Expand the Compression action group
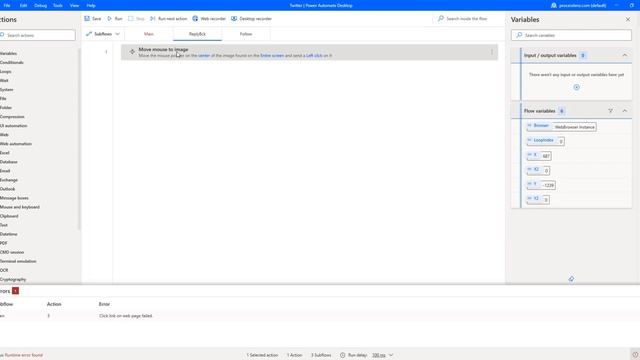The height and width of the screenshot is (360, 640). coord(12,117)
